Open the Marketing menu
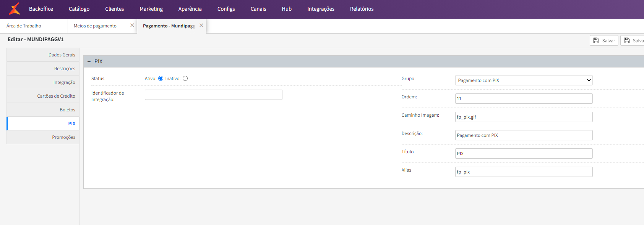This screenshot has width=644, height=225. tap(151, 9)
